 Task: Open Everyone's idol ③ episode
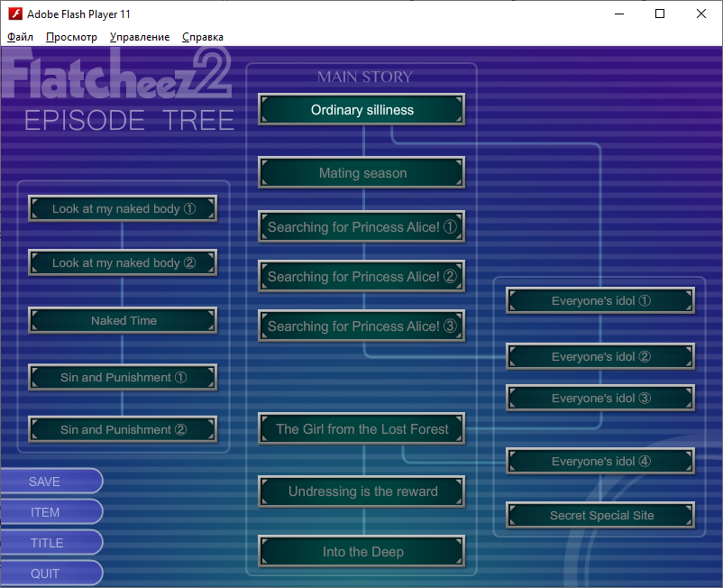click(600, 398)
